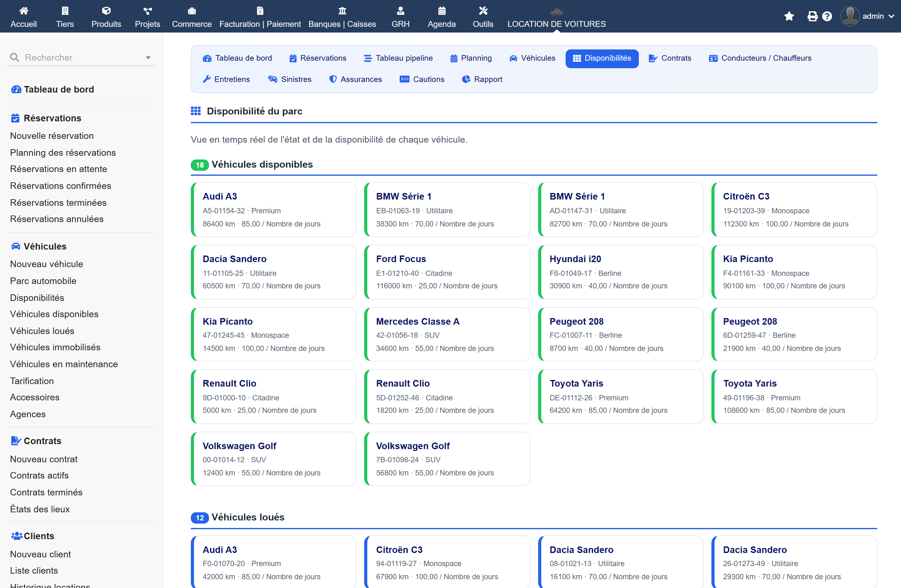The image size is (901, 588).
Task: Click the sidebar Véhicules car icon
Action: click(x=16, y=246)
